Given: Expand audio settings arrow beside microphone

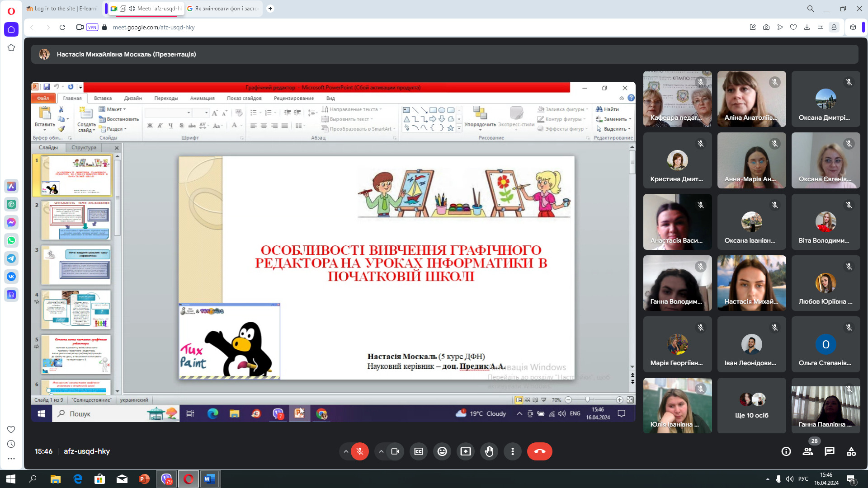Looking at the screenshot, I should pos(346,451).
